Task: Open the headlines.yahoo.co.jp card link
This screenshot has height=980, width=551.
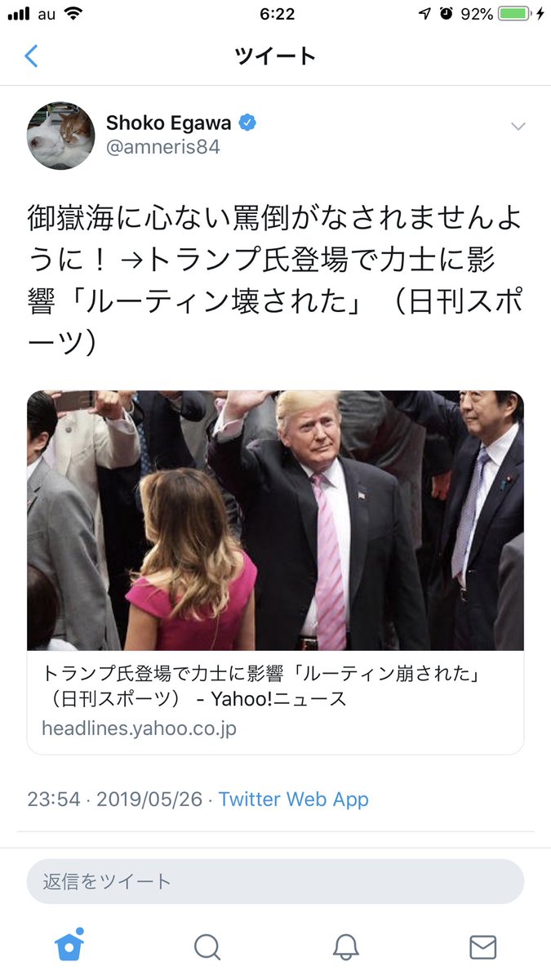Action: click(139, 728)
